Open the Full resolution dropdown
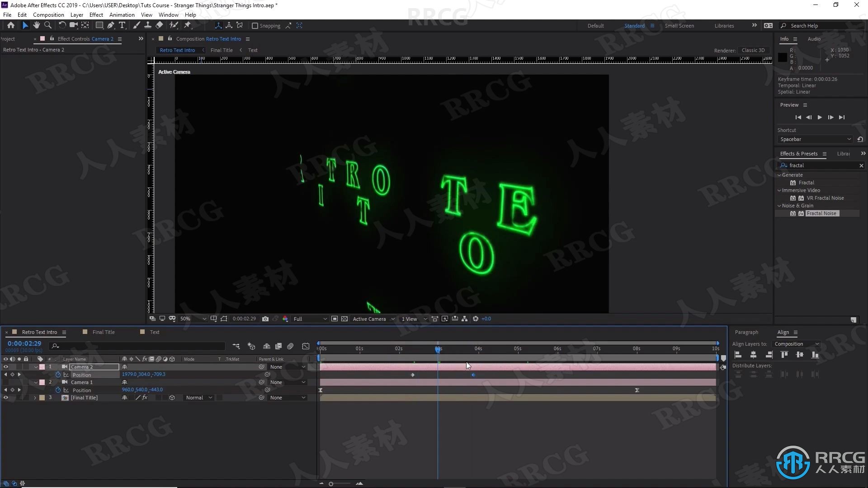The image size is (868, 488). tap(307, 318)
